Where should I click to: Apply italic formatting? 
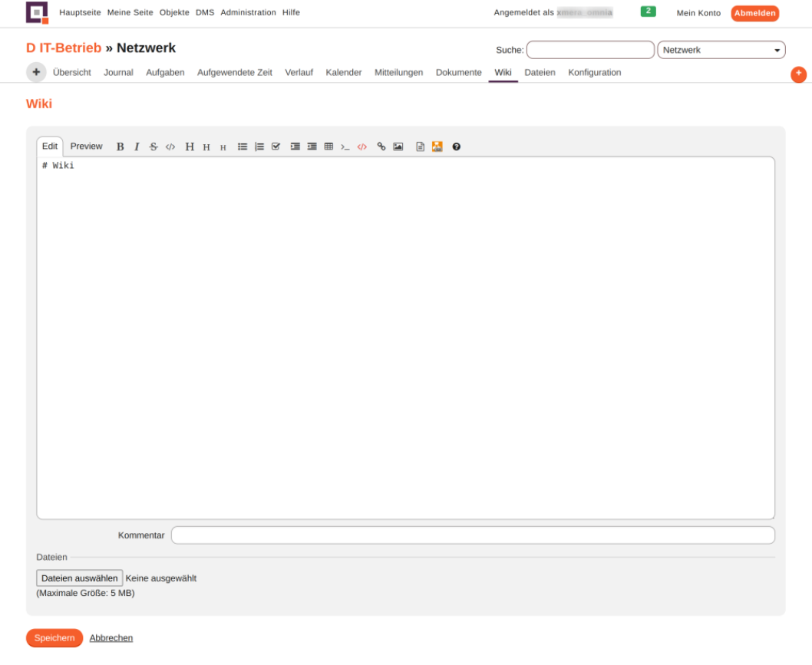click(x=137, y=146)
